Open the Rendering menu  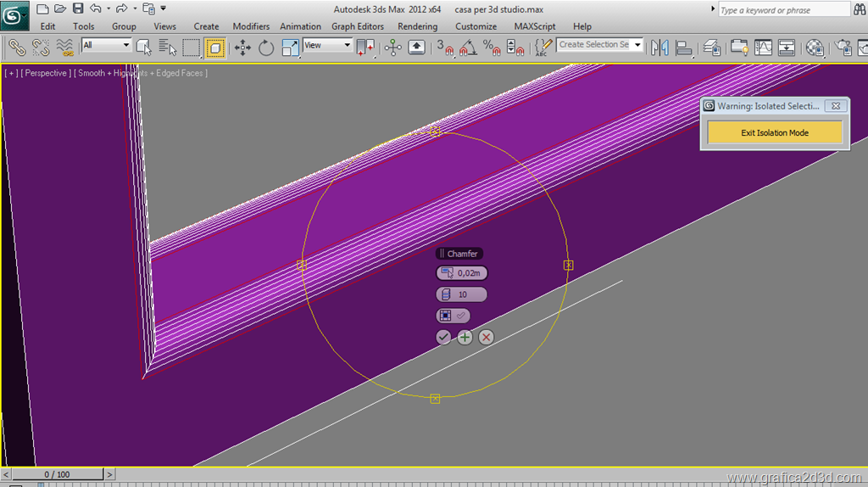[x=417, y=26]
